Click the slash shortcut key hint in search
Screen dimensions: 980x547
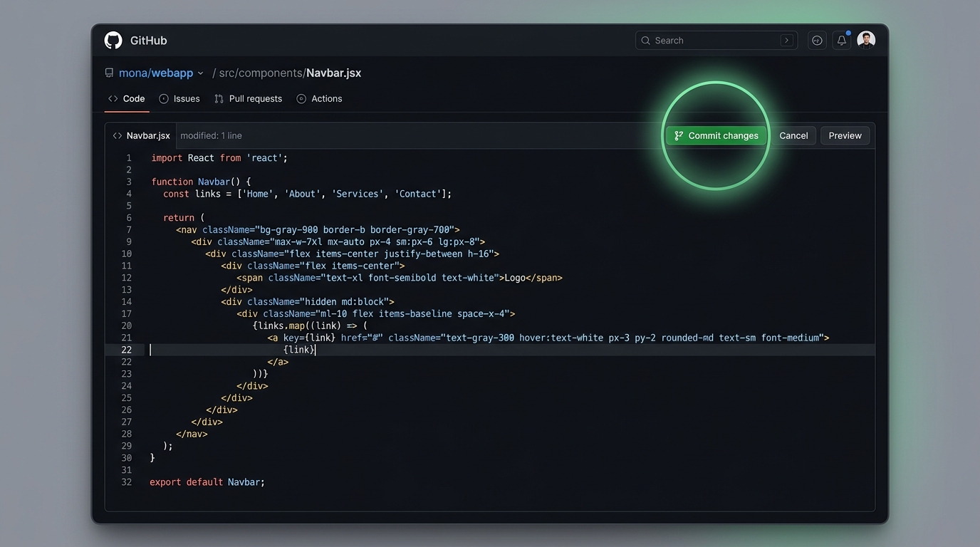point(787,41)
